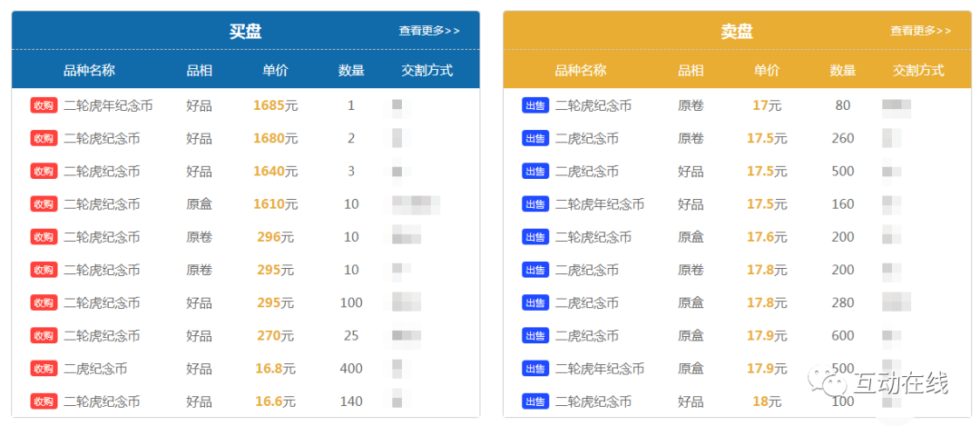The image size is (980, 426).
Task: Click 收购 badge in the 1685元 row
Action: click(x=44, y=105)
